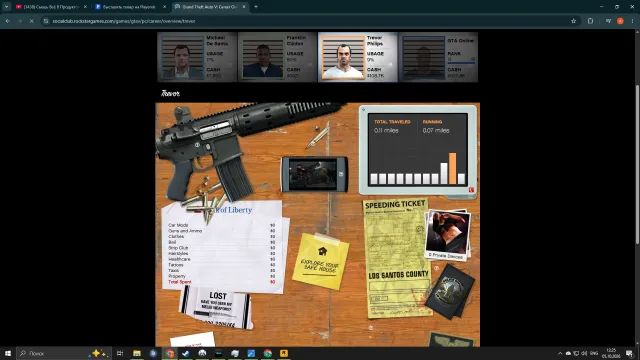Stop loading the page
This screenshot has height=360, width=640.
[x=31, y=21]
